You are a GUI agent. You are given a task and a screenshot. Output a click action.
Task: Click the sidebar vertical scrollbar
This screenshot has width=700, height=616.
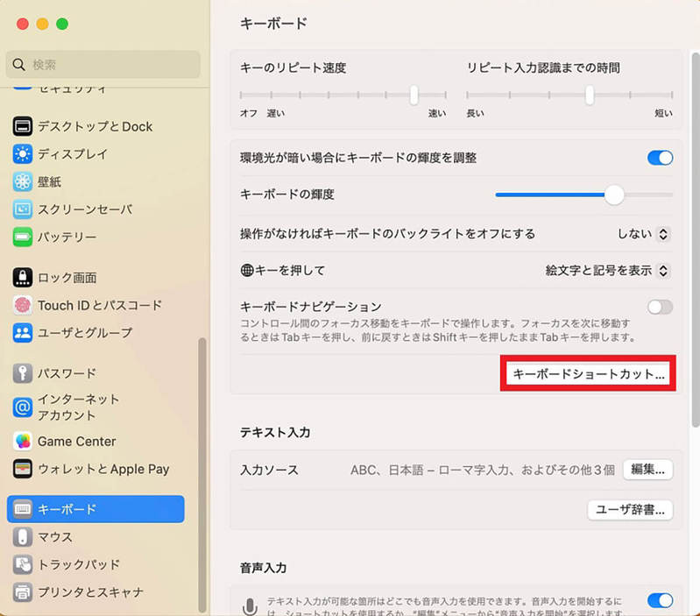pyautogui.click(x=202, y=474)
